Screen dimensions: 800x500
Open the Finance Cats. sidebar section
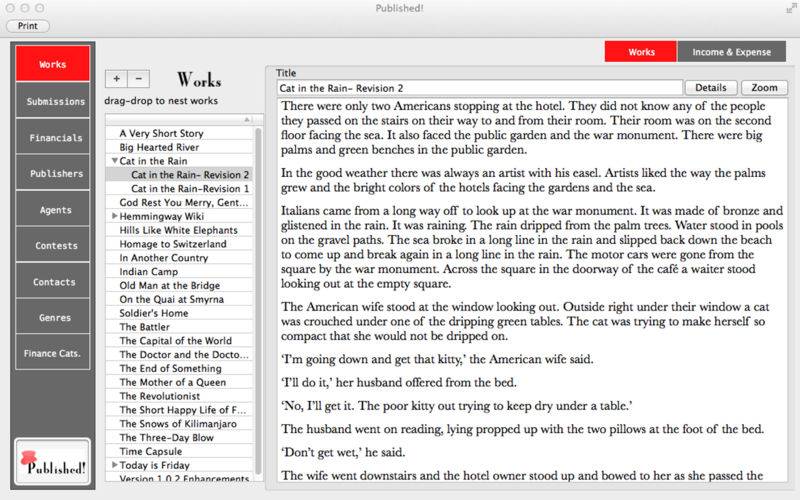53,353
